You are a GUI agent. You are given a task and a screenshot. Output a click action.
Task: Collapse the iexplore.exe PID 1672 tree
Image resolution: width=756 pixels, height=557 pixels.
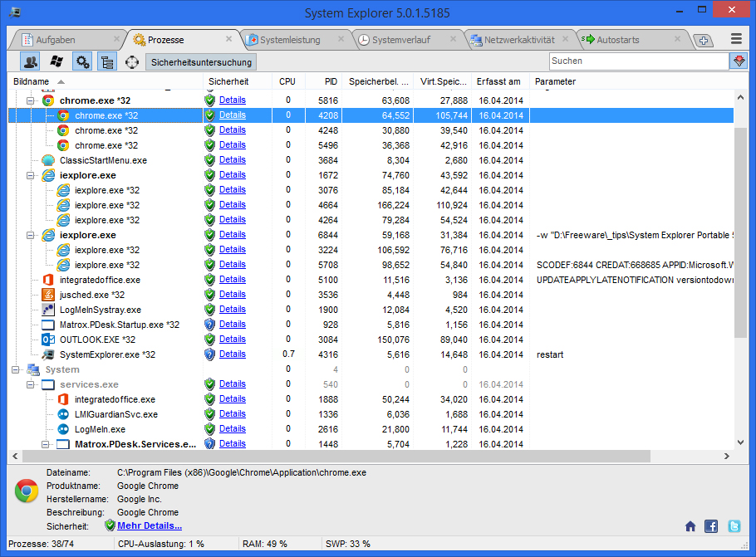click(31, 175)
